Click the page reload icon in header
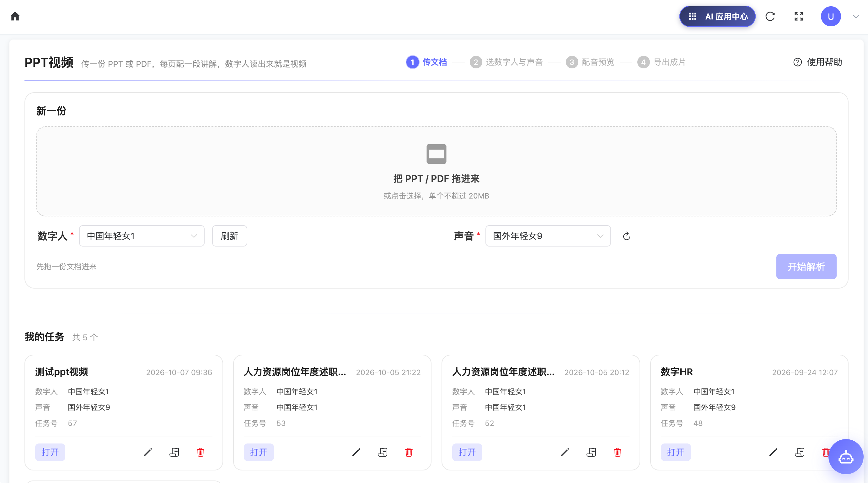The width and height of the screenshot is (868, 483). point(770,16)
